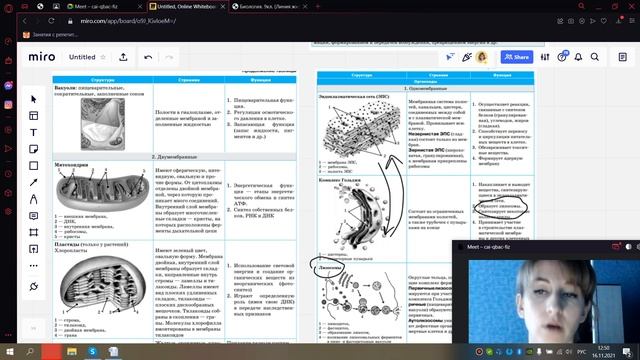Close the Meet - cai-qbac-fiz tab
Image resolution: width=640 pixels, height=360 pixels.
pyautogui.click(x=140, y=7)
